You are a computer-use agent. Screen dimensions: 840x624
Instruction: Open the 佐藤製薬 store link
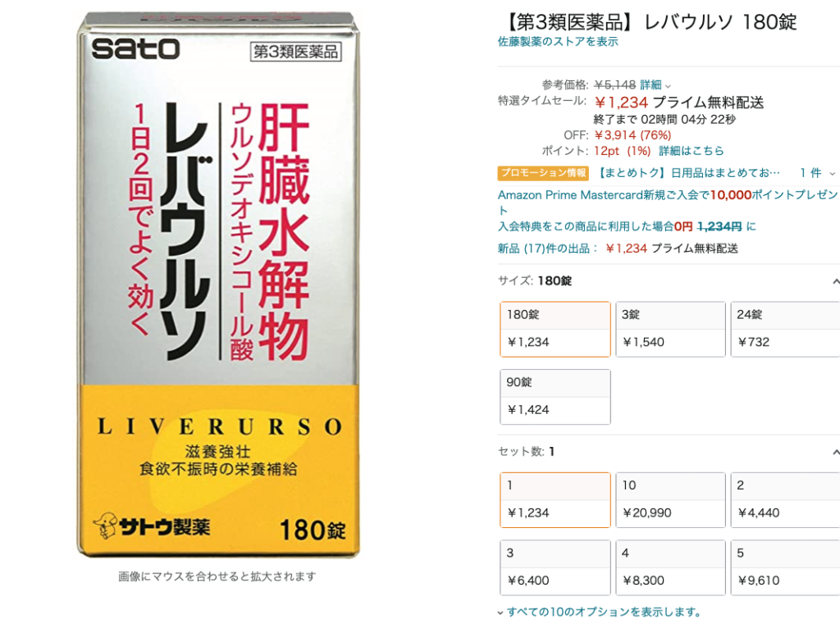click(x=558, y=42)
